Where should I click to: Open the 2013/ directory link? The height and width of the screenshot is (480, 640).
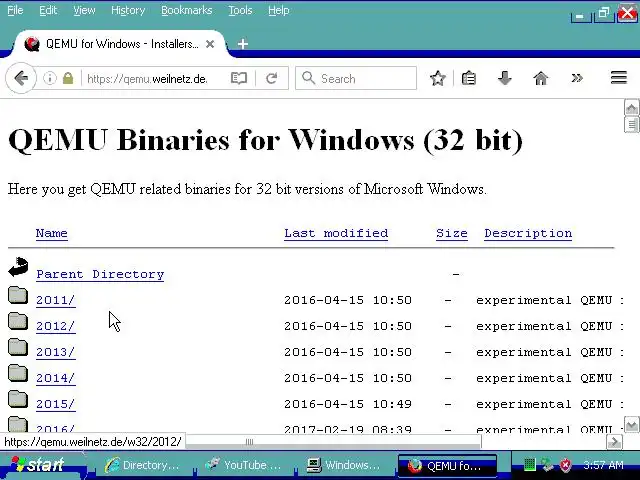56,352
